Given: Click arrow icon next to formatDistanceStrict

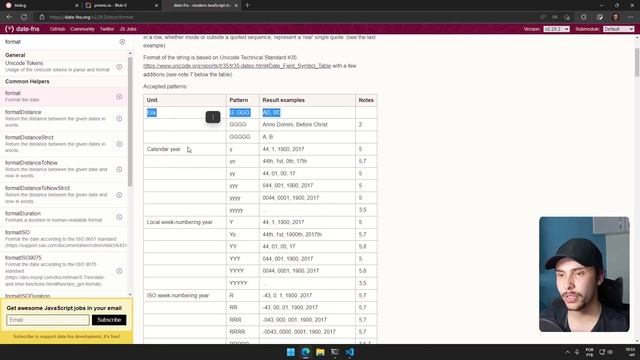Looking at the screenshot, I should [x=119, y=144].
